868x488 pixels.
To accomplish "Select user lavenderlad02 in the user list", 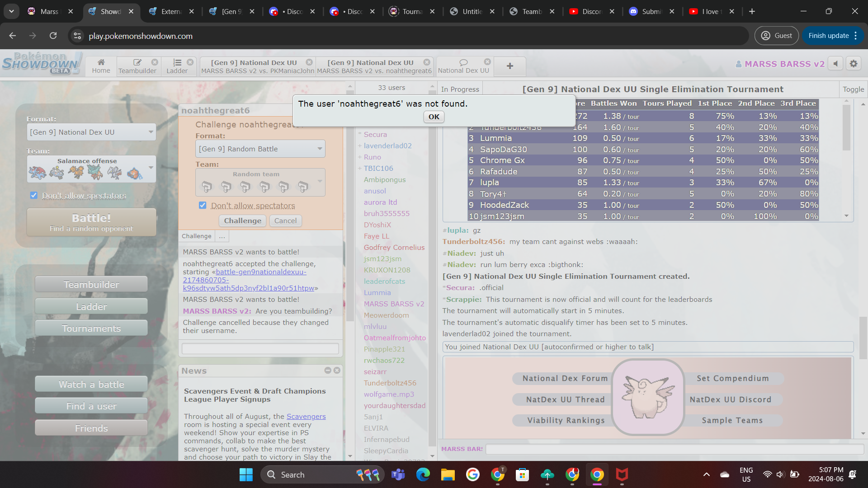I will pyautogui.click(x=387, y=145).
